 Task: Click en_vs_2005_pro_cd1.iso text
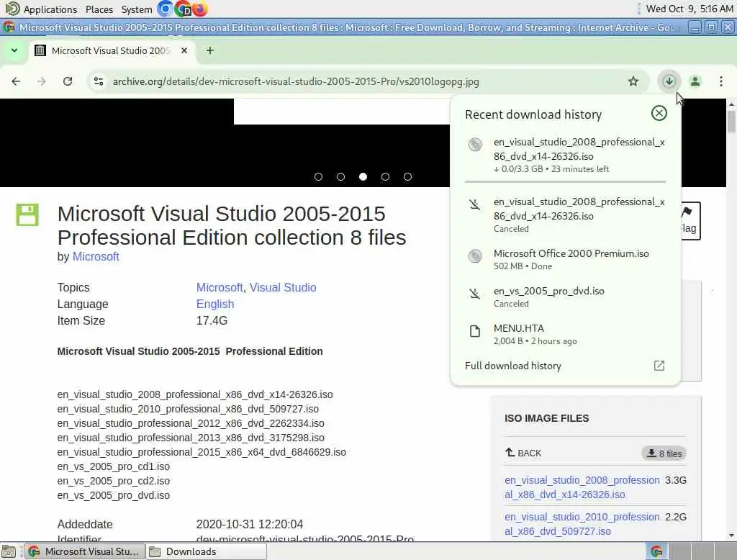coord(113,466)
